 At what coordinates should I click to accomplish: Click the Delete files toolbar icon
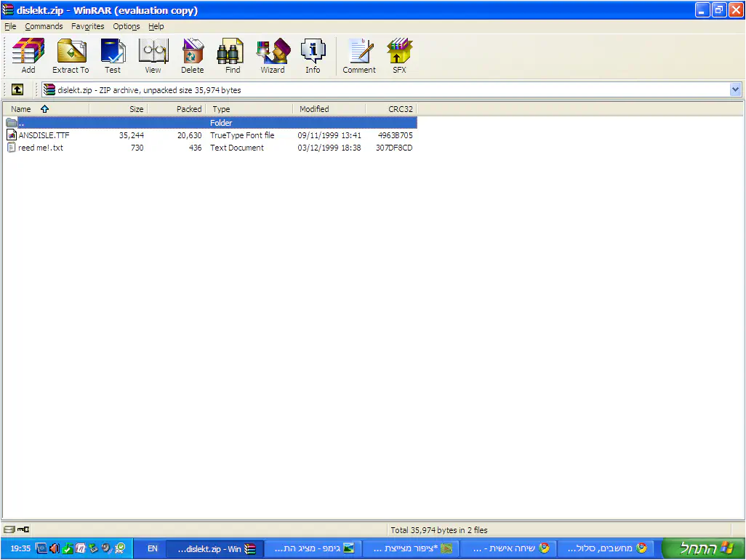click(193, 55)
